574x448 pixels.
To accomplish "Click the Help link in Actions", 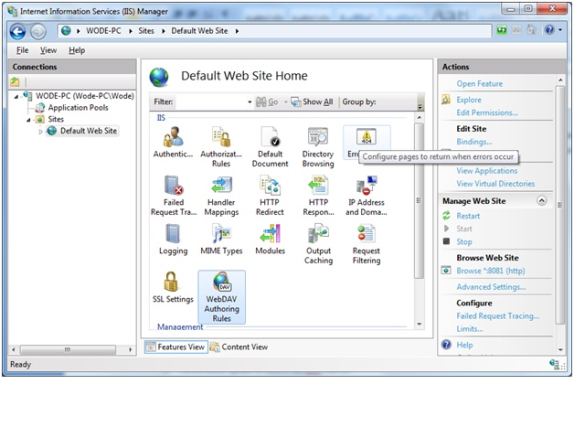I will click(465, 345).
